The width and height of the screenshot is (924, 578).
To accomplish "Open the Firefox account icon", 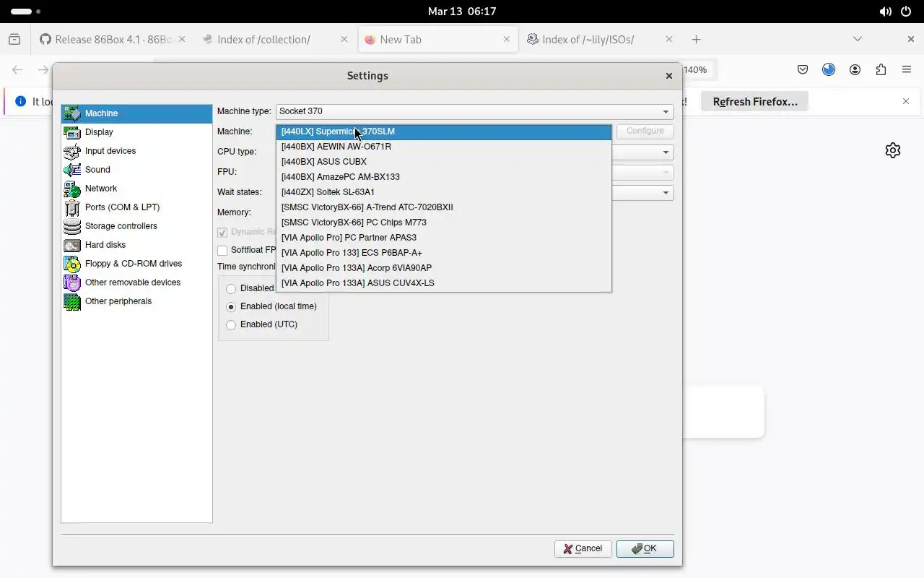I will pos(855,70).
